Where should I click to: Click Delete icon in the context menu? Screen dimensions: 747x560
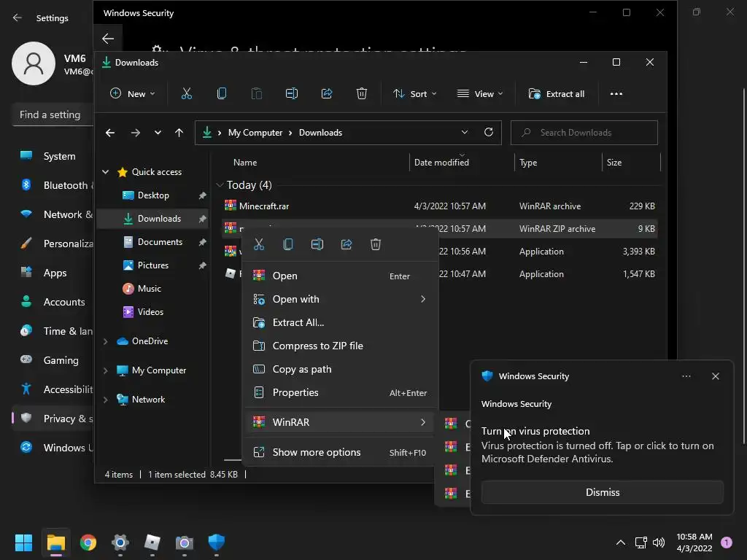point(376,245)
